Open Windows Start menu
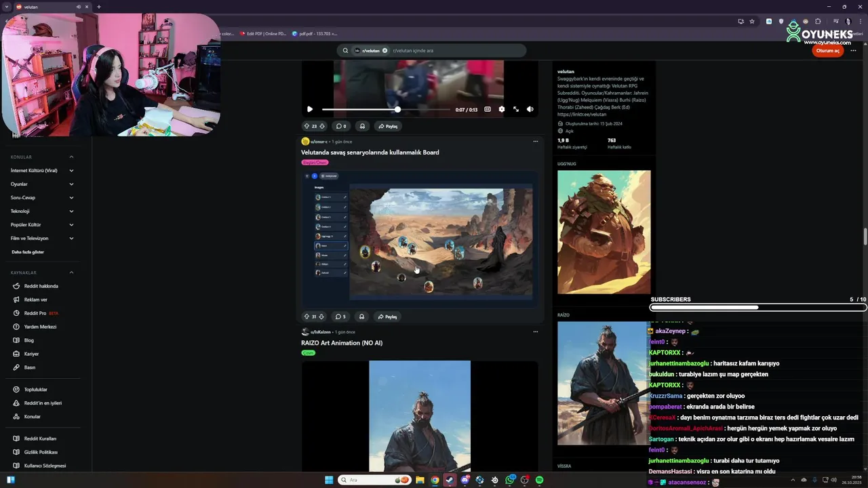Screen dimensions: 868x488 (x=329, y=480)
